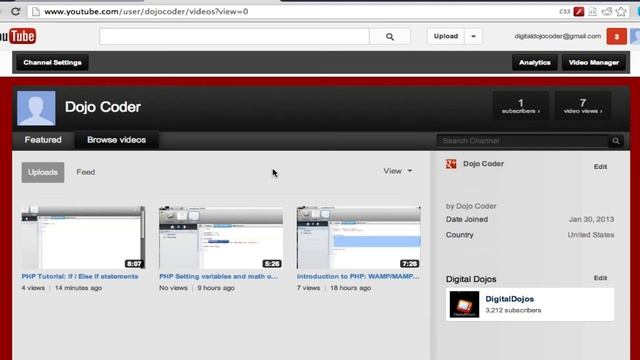640x360 pixels.
Task: View the 1 subscribers counter
Action: tap(521, 106)
